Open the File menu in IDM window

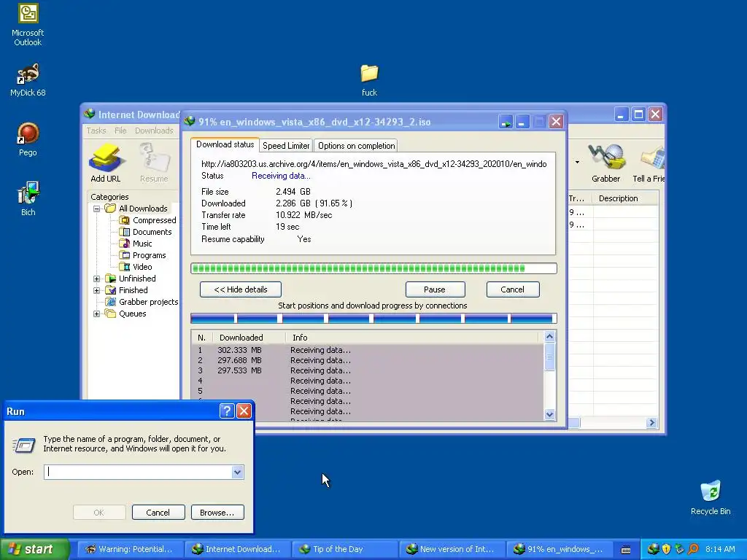[x=120, y=131]
